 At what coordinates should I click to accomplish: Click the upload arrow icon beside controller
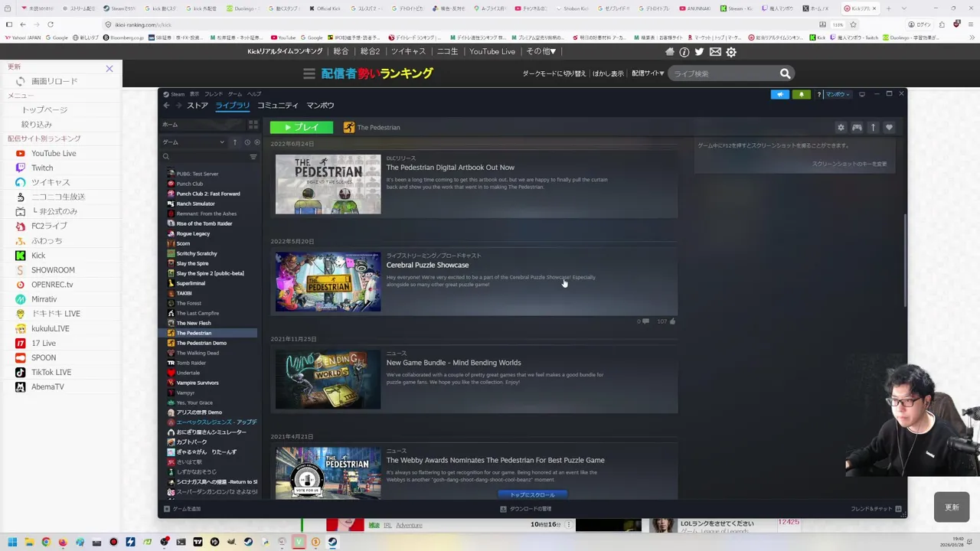[873, 127]
